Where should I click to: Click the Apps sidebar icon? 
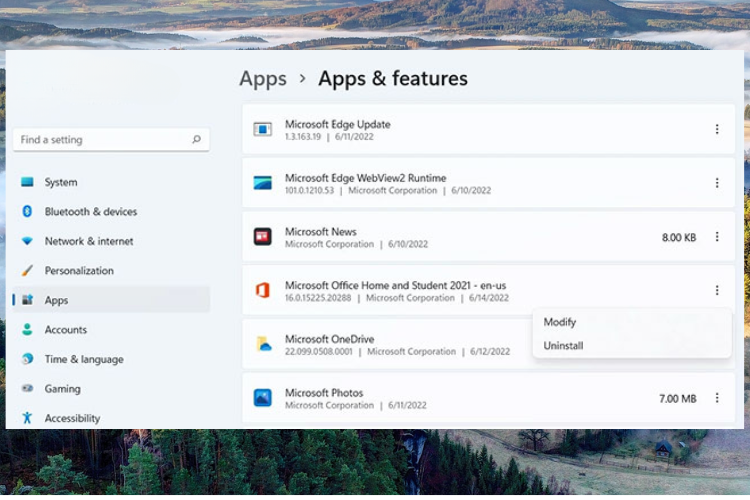point(28,300)
